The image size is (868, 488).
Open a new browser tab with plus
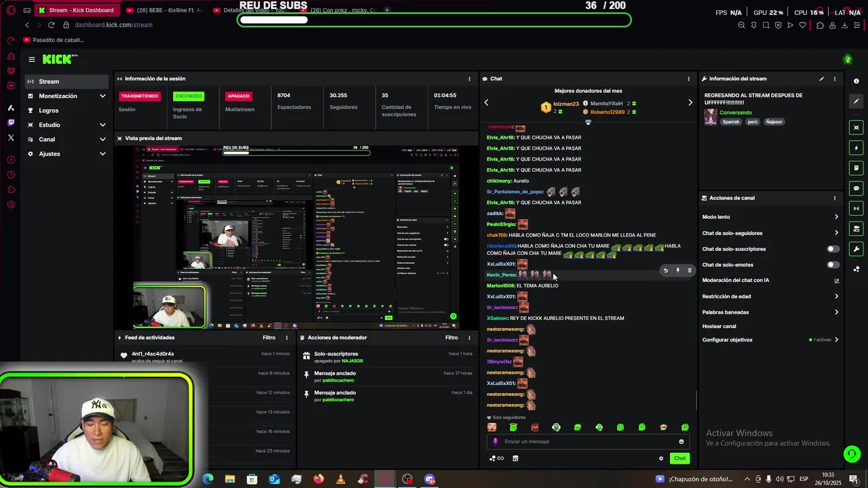pos(387,10)
